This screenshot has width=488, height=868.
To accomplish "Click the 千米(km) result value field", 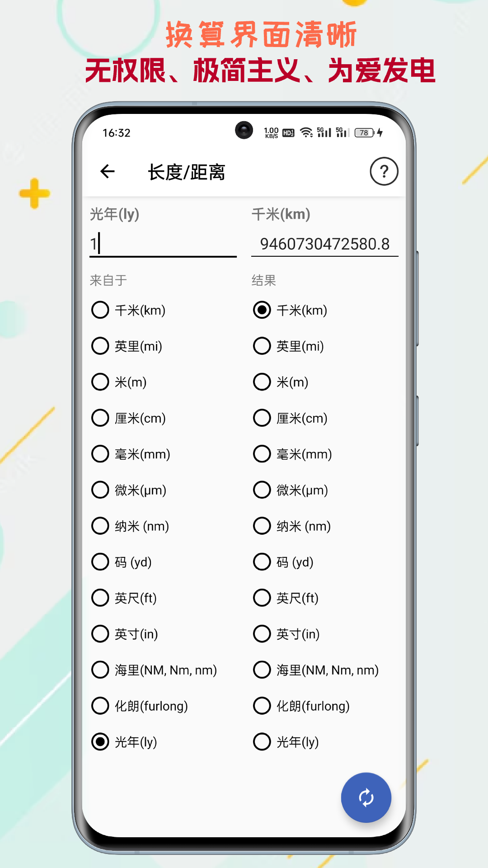I will coord(324,244).
